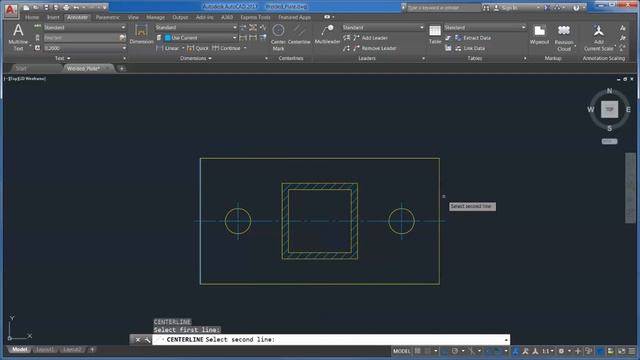
Task: Switch to the Parametric ribbon tab
Action: pyautogui.click(x=107, y=17)
